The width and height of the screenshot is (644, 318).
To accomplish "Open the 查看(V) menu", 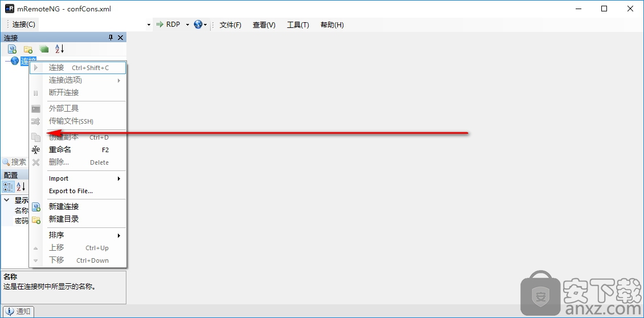I will click(x=264, y=25).
